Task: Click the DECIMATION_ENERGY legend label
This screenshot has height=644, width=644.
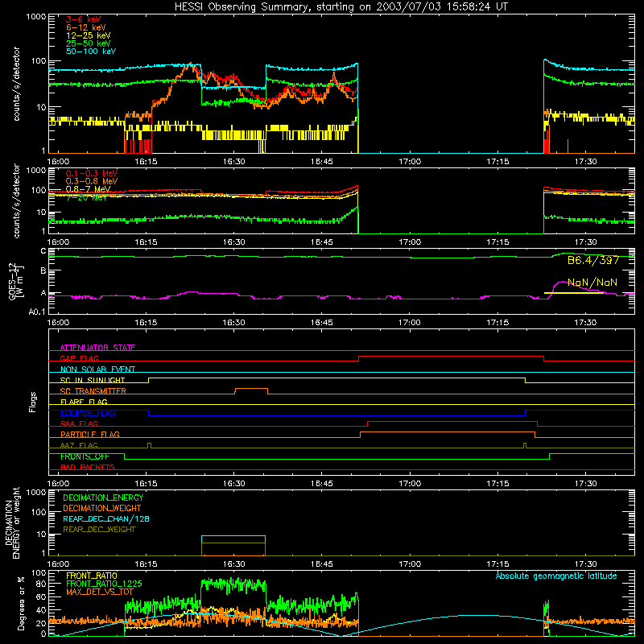Action: click(x=103, y=497)
